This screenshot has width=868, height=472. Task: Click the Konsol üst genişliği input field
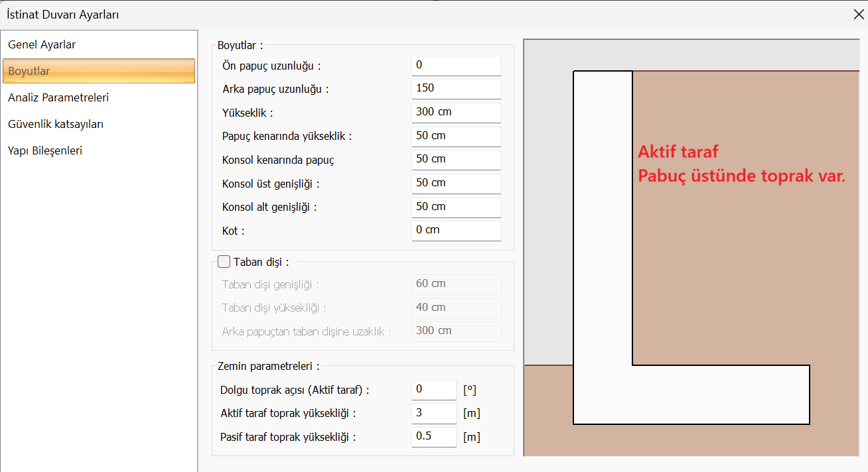pos(456,184)
